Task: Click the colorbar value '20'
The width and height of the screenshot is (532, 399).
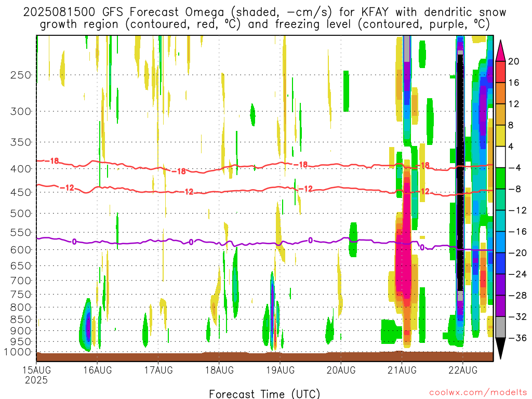Action: 514,61
